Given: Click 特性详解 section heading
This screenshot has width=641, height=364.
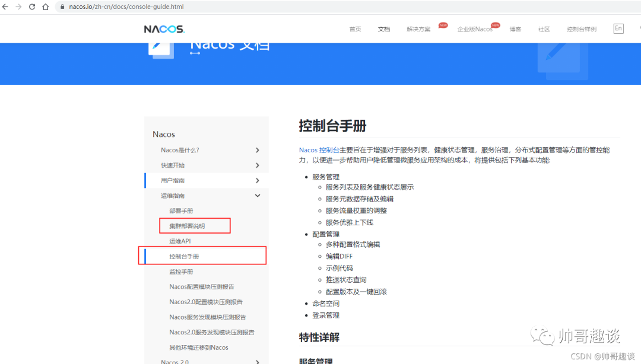Looking at the screenshot, I should pos(319,337).
